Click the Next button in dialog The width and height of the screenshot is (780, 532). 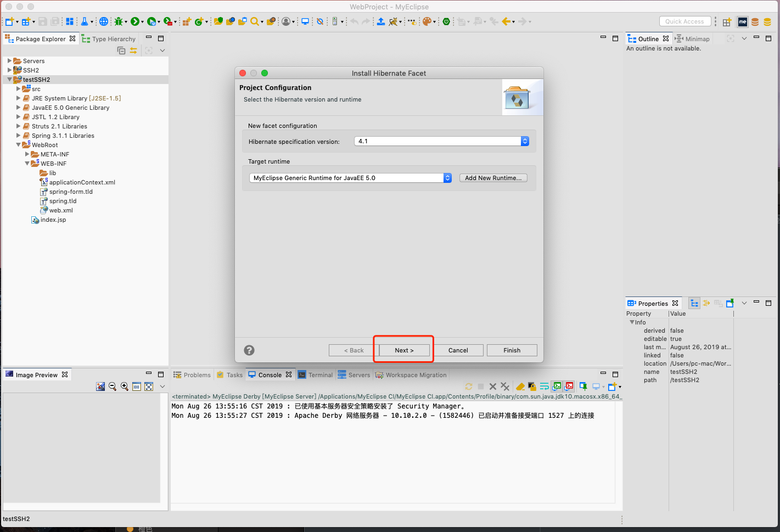[404, 350]
